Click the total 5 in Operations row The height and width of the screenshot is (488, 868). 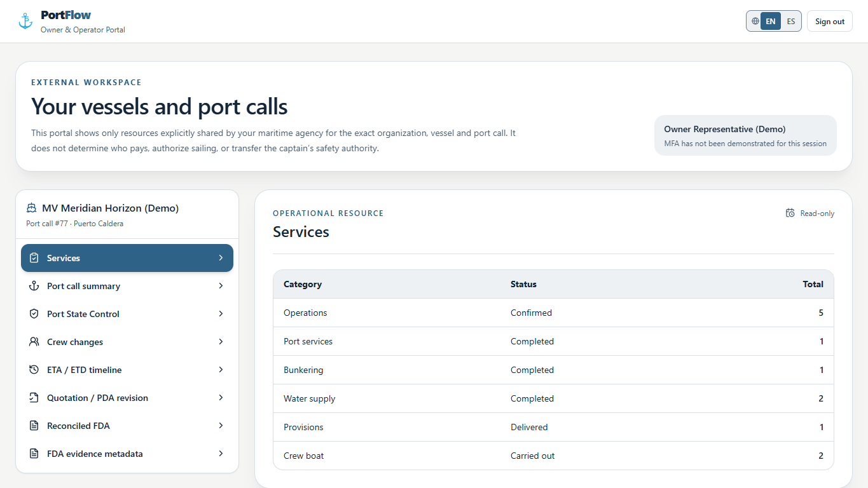point(821,313)
